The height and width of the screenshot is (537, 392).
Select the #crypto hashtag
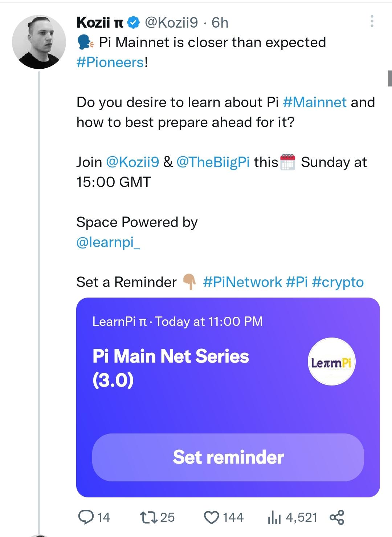(338, 282)
